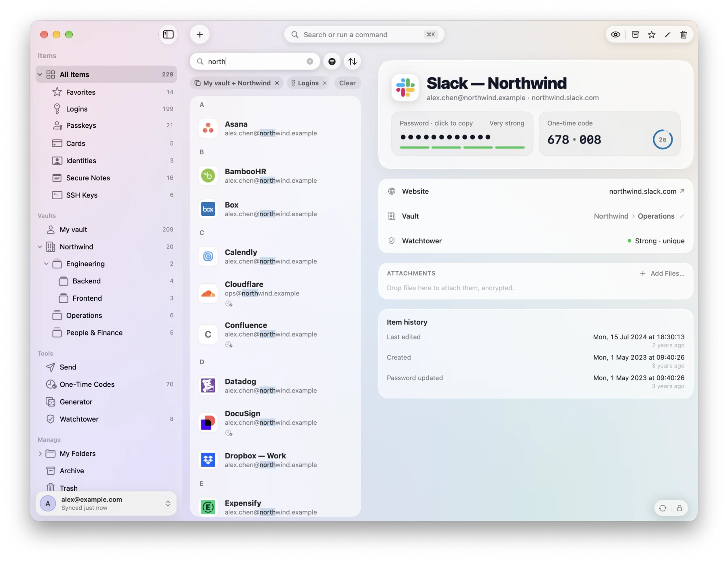The width and height of the screenshot is (728, 561).
Task: Click the archive icon in top toolbar
Action: point(635,35)
